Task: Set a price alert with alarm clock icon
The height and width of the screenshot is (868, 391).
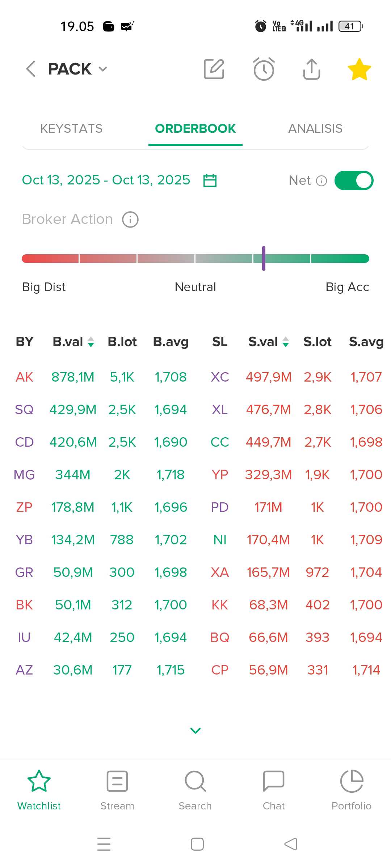Action: (264, 69)
